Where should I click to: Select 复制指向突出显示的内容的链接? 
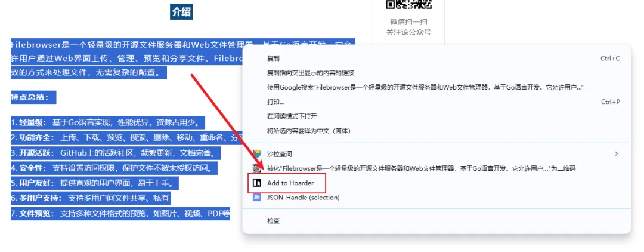(x=310, y=73)
